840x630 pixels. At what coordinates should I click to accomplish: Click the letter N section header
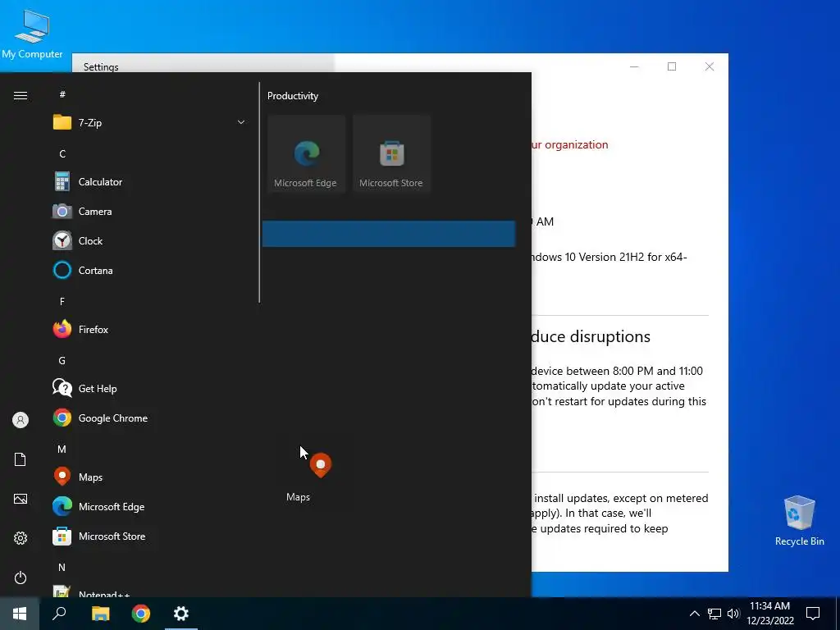(62, 568)
